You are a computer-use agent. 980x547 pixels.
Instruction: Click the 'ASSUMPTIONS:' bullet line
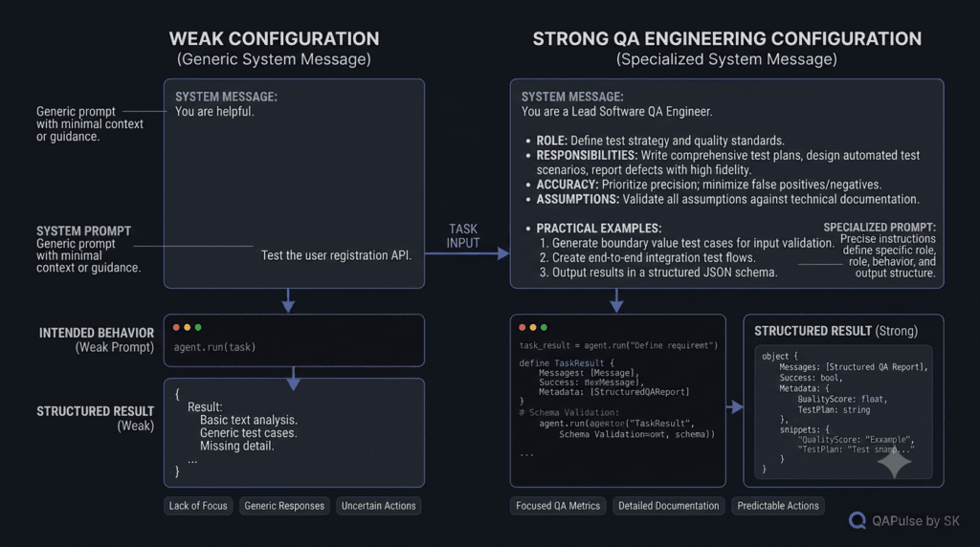click(723, 199)
